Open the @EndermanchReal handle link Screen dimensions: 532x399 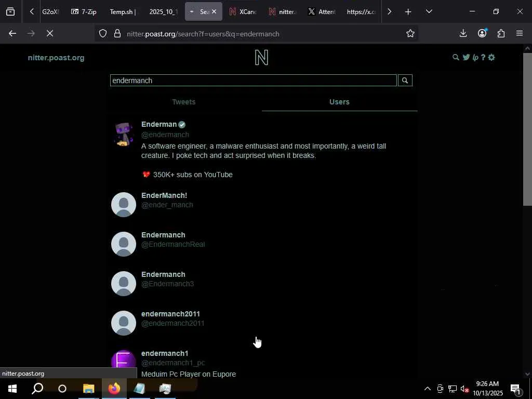pyautogui.click(x=173, y=244)
